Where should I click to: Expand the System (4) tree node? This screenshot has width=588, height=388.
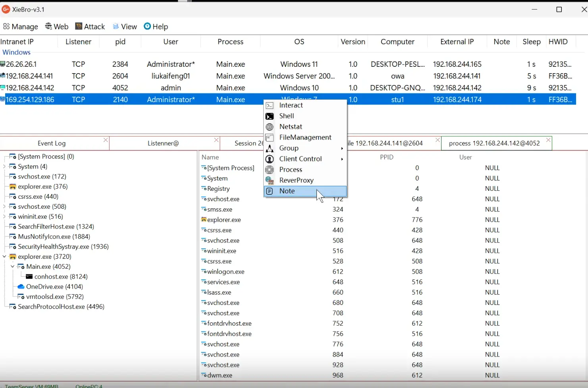(x=4, y=167)
